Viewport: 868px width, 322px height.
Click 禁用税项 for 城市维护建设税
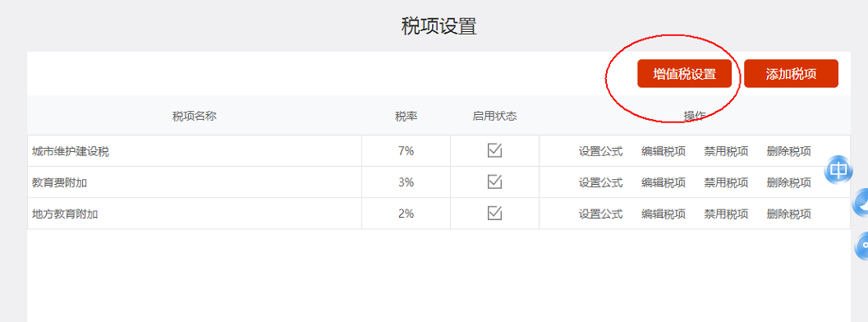click(726, 151)
